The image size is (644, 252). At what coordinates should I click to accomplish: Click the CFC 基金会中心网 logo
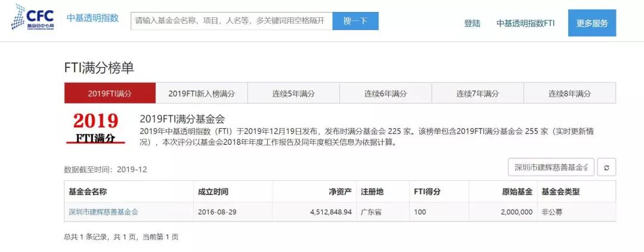pos(33,17)
